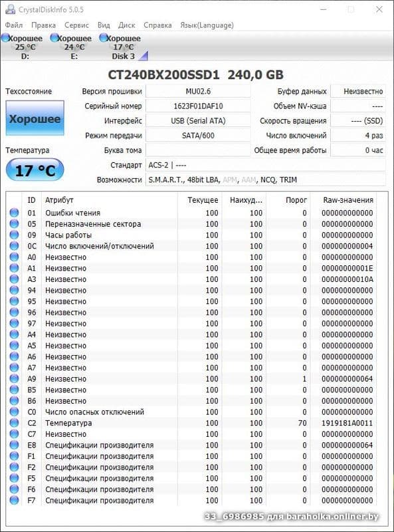Image resolution: width=394 pixels, height=532 pixels.
Task: Open the Язык(Language) menu
Action: point(207,25)
